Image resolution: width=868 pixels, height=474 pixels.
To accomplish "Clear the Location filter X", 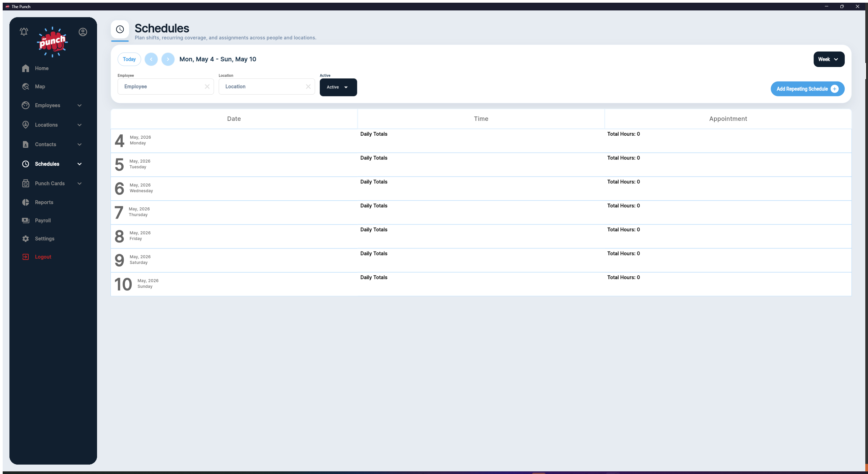I will coord(308,87).
